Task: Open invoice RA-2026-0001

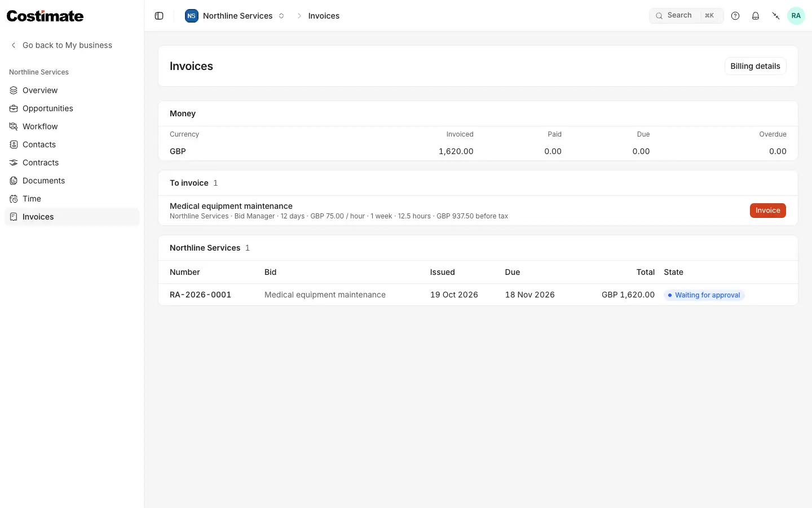Action: click(x=200, y=295)
